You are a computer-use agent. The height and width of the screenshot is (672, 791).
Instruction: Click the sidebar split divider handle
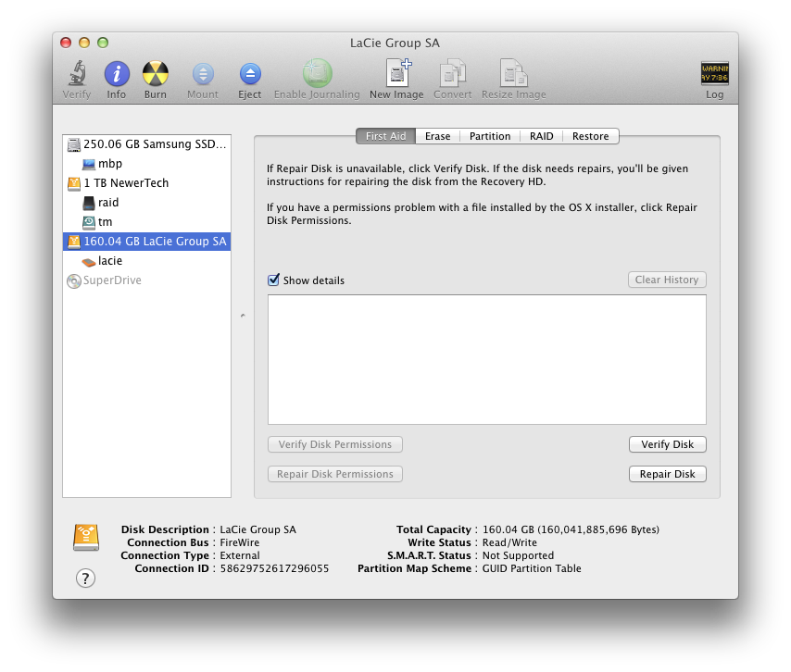[x=243, y=316]
